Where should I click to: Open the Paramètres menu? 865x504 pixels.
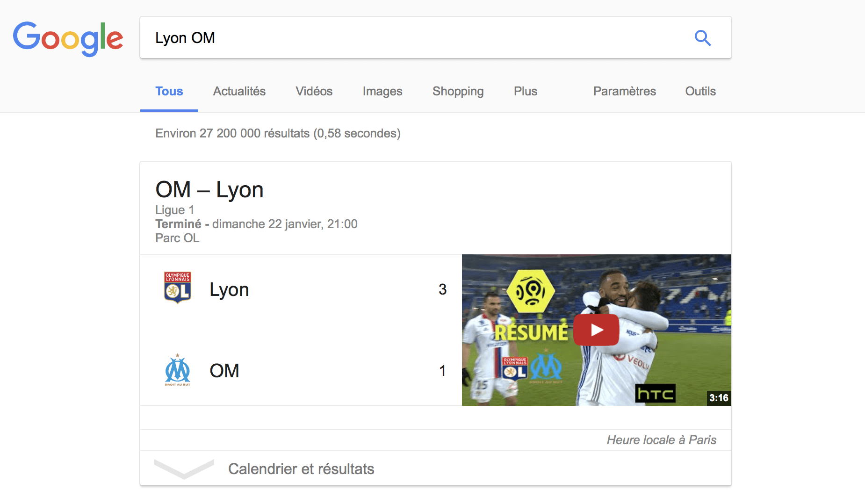point(624,91)
